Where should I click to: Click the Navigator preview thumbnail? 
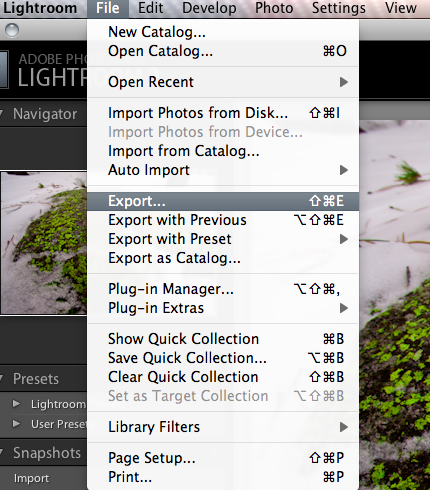coord(44,243)
